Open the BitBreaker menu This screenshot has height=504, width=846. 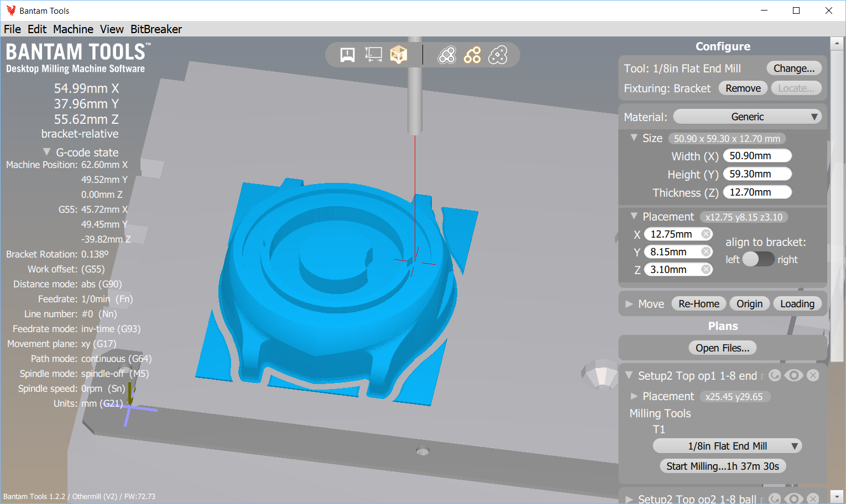point(156,29)
